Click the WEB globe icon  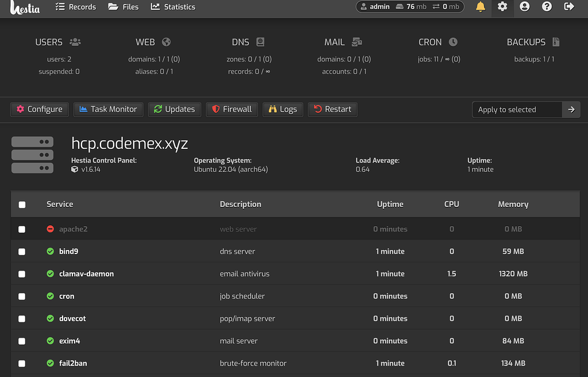166,41
